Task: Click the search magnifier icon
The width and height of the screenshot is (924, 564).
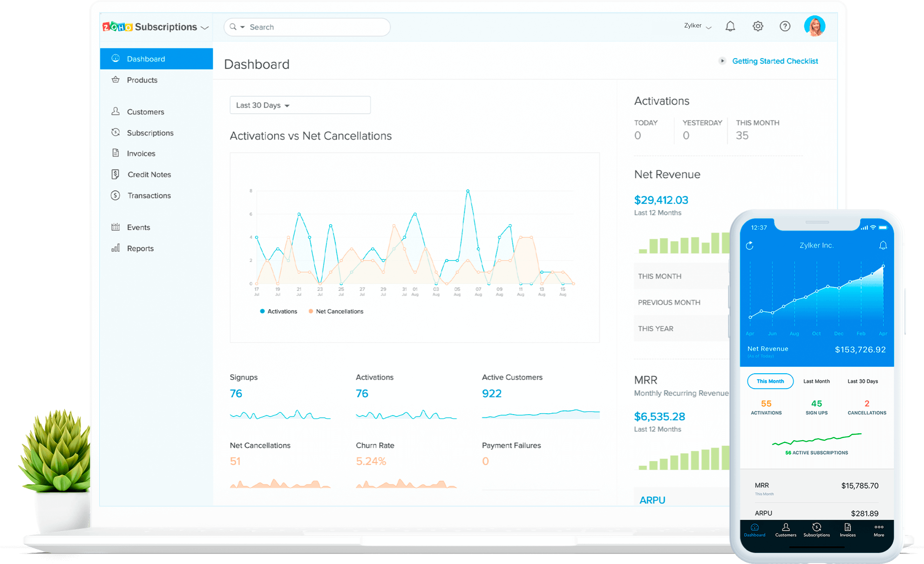Action: pos(233,27)
